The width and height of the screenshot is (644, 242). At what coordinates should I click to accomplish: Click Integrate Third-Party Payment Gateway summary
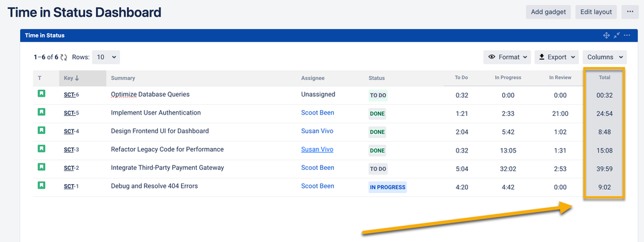coord(168,167)
